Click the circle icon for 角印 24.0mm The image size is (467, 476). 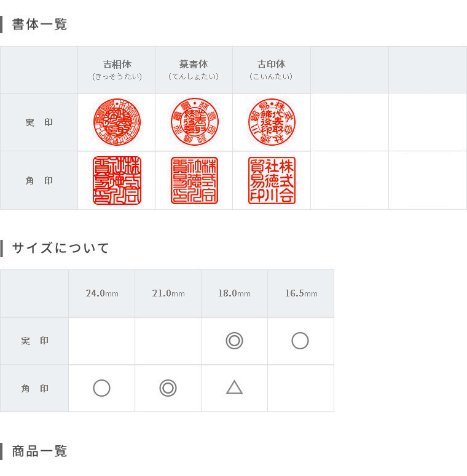tap(101, 388)
